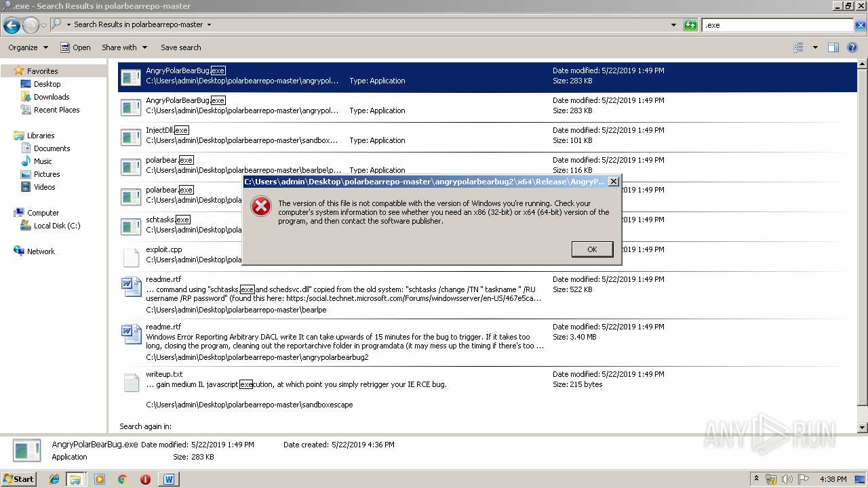Click the exploit.cpp blank file icon
The image size is (868, 488).
(x=131, y=257)
